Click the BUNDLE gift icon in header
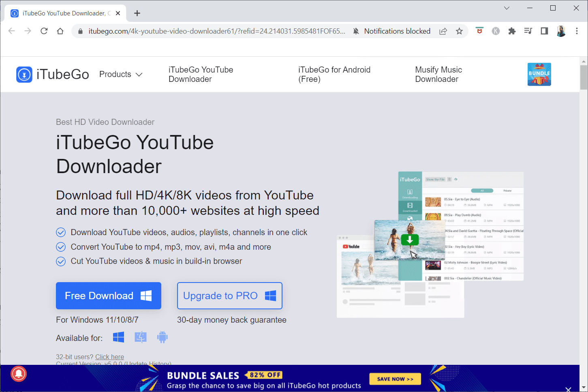 click(x=539, y=74)
